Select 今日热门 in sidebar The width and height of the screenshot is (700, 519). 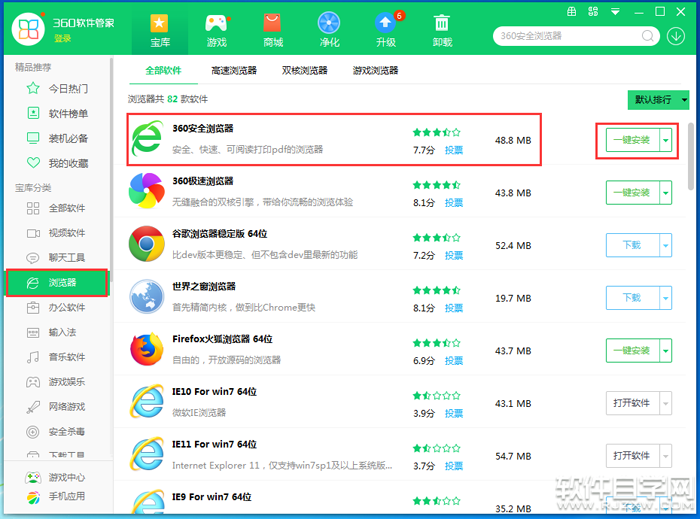click(58, 88)
